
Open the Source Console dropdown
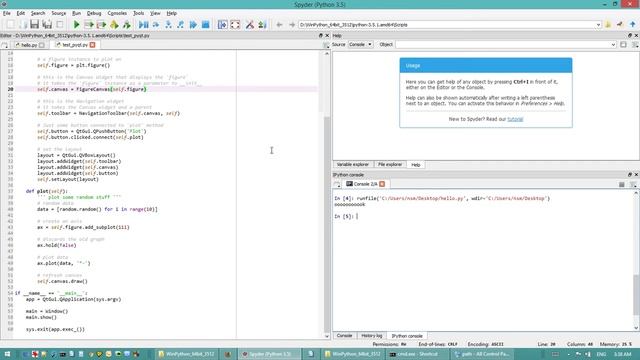point(360,44)
